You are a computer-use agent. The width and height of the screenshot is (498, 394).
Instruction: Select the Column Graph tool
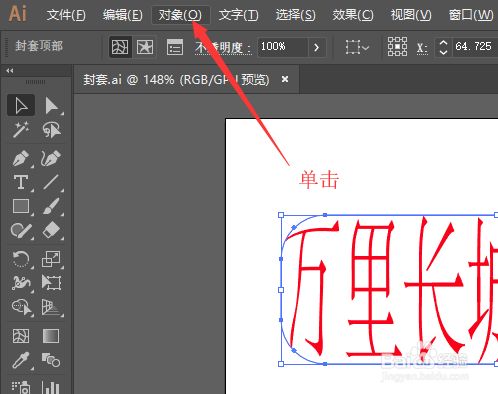coord(51,387)
